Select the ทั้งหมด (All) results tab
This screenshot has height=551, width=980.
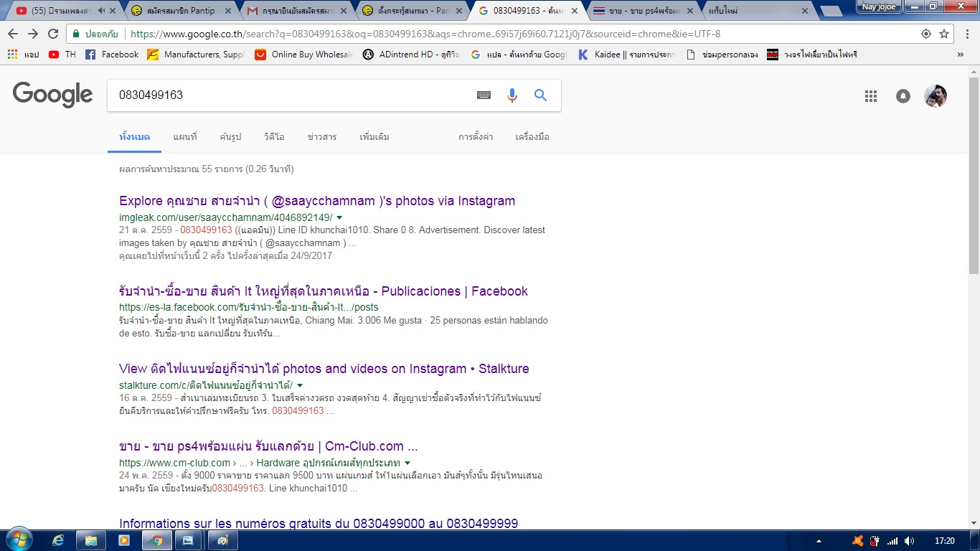[135, 137]
